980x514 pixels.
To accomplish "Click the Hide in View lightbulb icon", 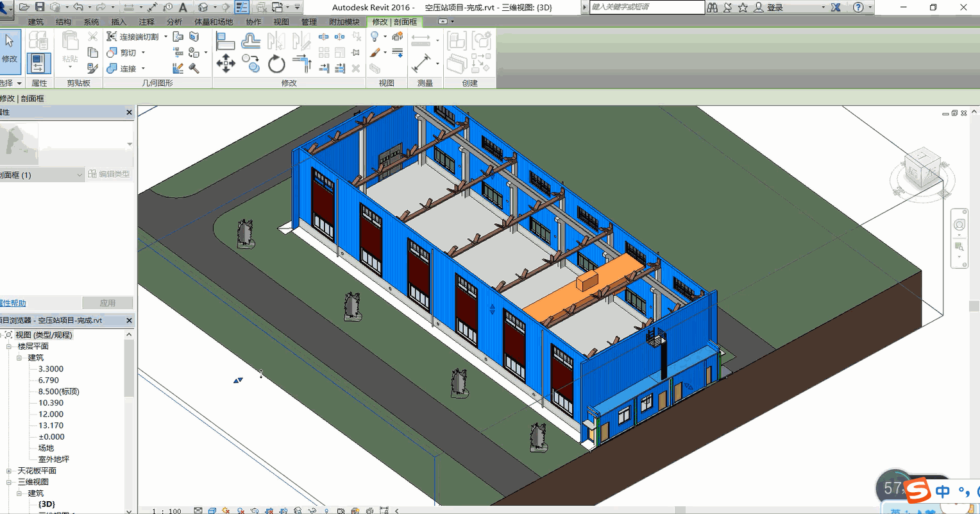I will tap(375, 37).
